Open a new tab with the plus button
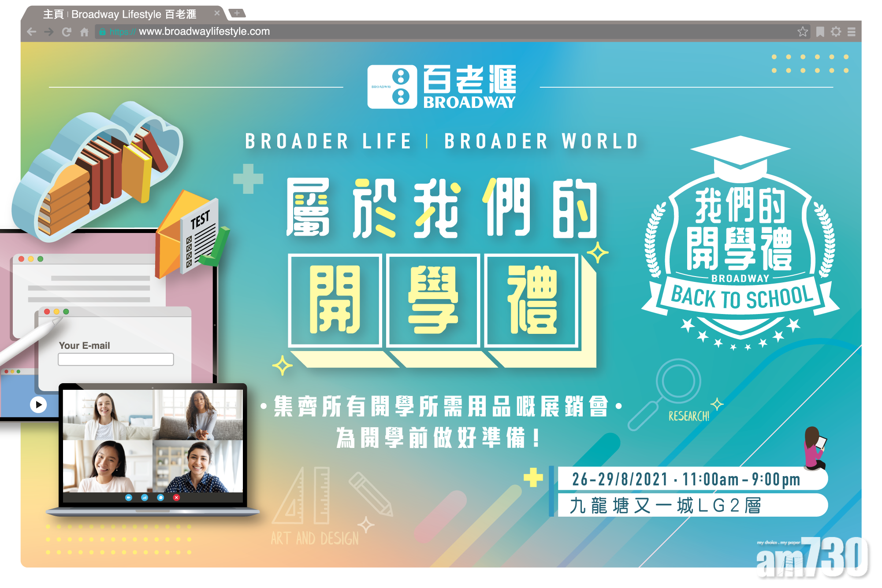 tap(237, 13)
